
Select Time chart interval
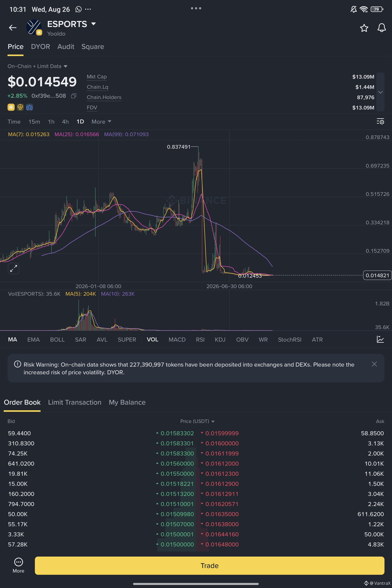point(14,122)
